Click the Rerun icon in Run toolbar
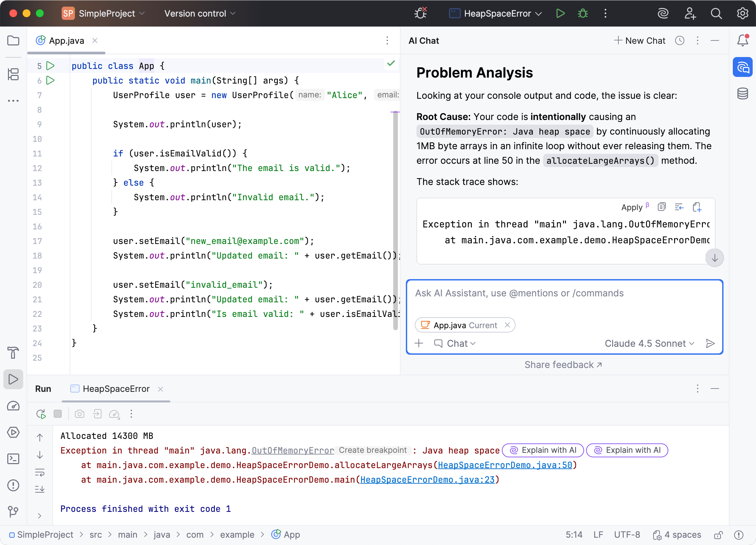Screen dimensions: 756x545 pyautogui.click(x=40, y=414)
